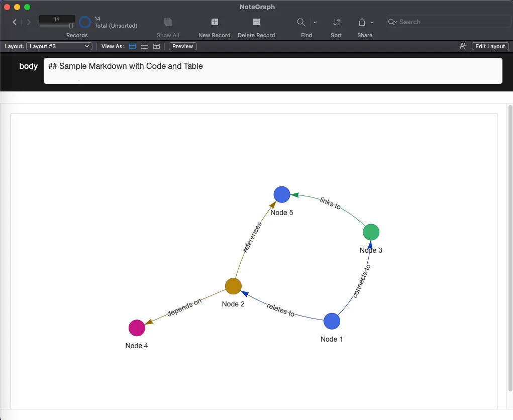Open the Find magnifier tool

pyautogui.click(x=301, y=22)
